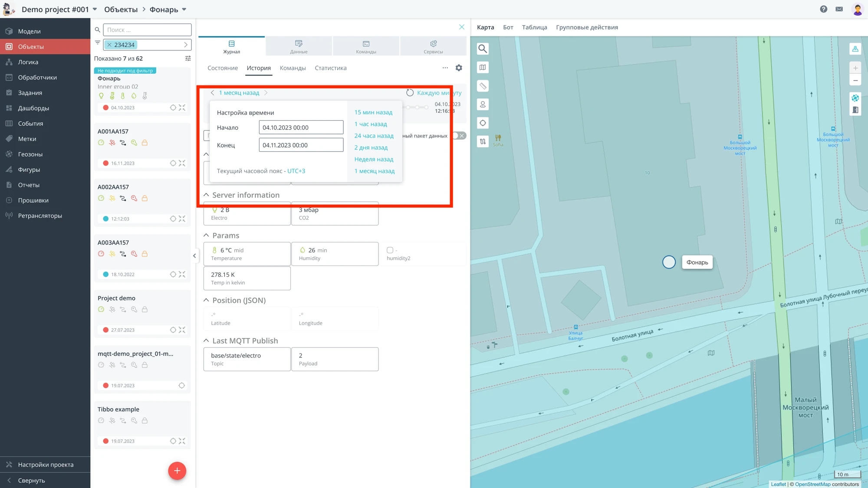The width and height of the screenshot is (868, 488).
Task: Zoom in on the map
Action: tap(855, 68)
